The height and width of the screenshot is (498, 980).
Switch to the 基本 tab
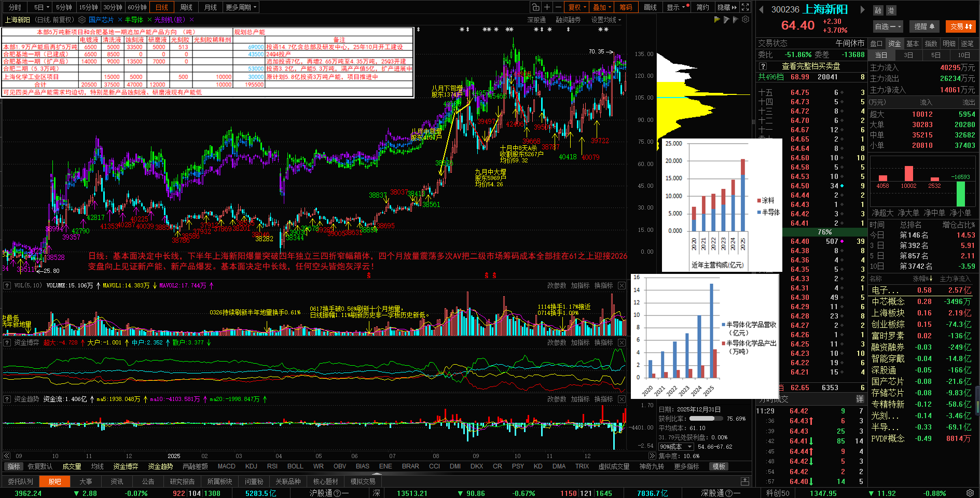913,44
